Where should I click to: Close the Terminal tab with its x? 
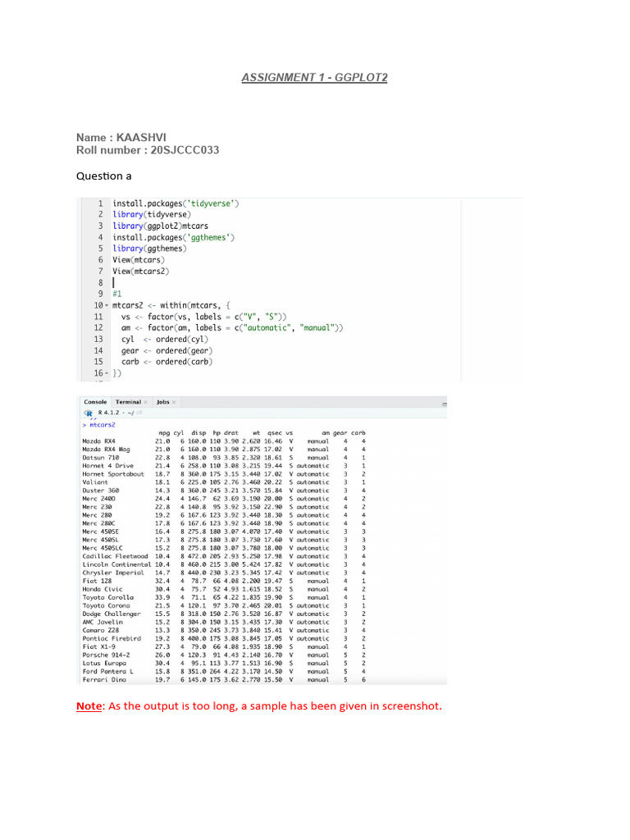click(146, 402)
